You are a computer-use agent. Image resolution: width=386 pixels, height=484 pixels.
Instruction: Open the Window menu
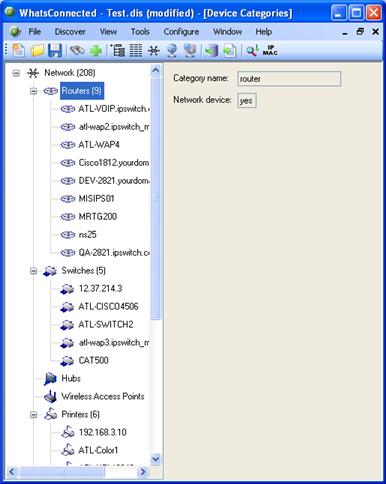coord(227,32)
